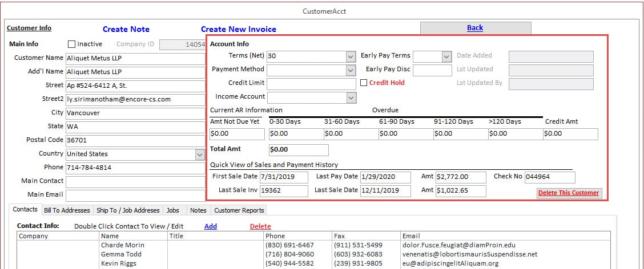Image resolution: width=644 pixels, height=269 pixels.
Task: Click the >120 Days amount field
Action: tap(516, 134)
